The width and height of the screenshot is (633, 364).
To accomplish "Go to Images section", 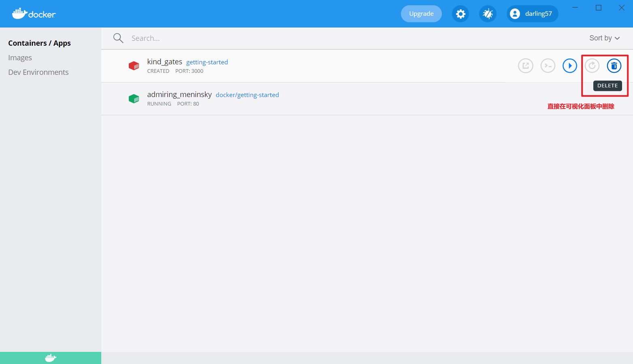I will point(20,57).
